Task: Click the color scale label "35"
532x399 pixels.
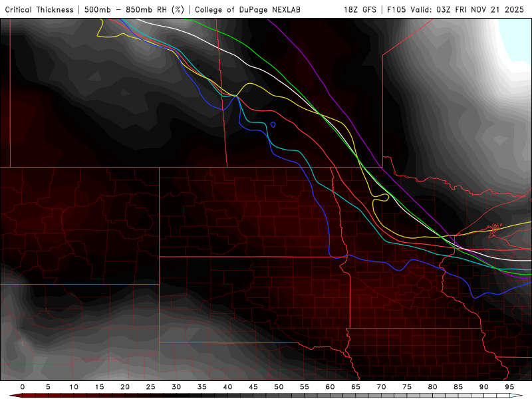Action: [x=202, y=387]
